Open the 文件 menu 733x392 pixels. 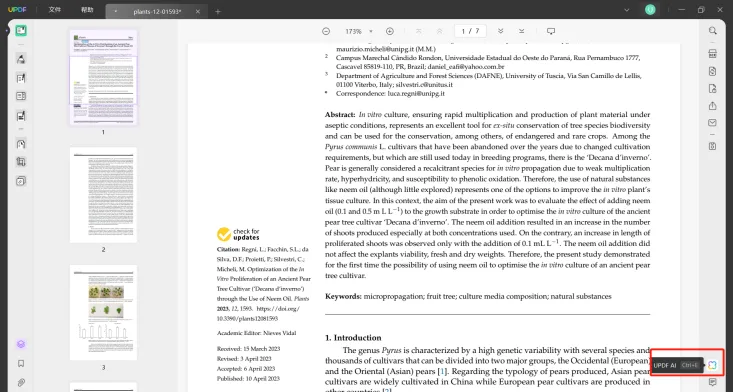pyautogui.click(x=55, y=10)
